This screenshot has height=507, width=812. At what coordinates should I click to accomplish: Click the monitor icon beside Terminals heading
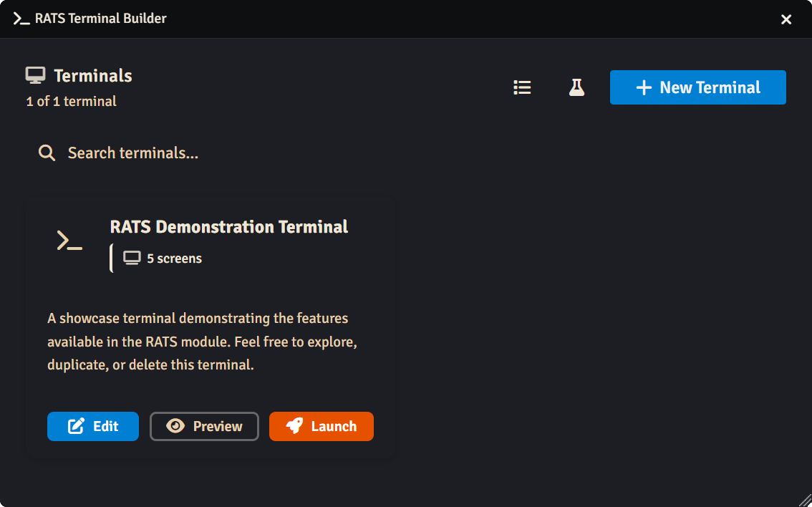[x=34, y=74]
